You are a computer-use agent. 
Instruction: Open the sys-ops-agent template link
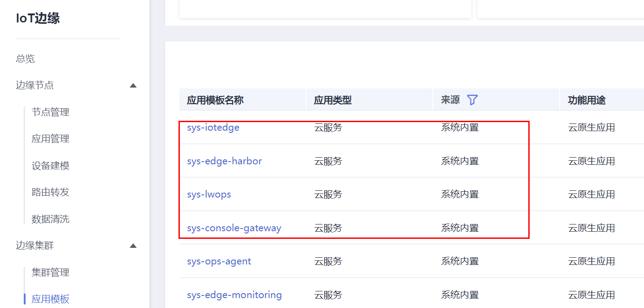[x=219, y=261]
